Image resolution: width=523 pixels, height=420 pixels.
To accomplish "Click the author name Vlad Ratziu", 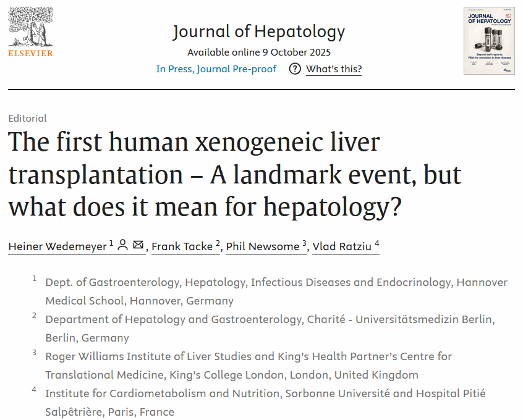I will tap(342, 246).
